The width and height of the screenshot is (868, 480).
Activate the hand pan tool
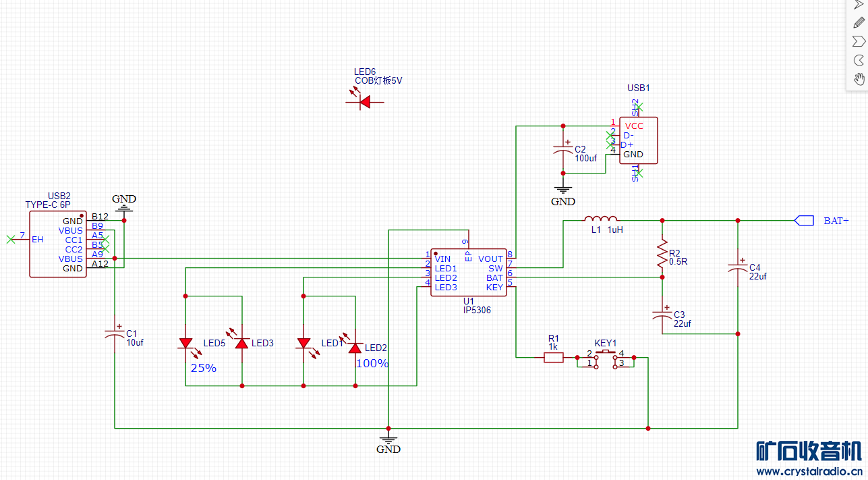[859, 79]
